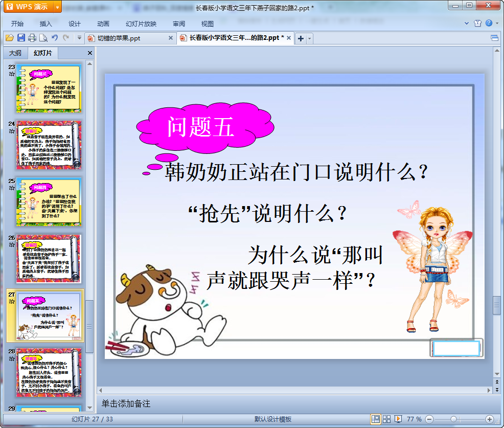
Task: Create a new document with plus button
Action: (301, 38)
